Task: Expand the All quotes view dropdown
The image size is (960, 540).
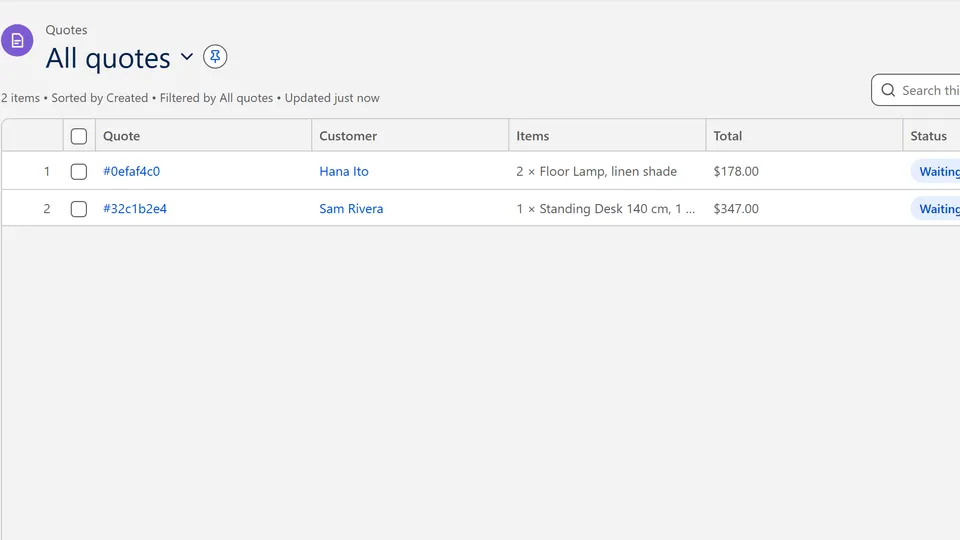Action: click(187, 57)
